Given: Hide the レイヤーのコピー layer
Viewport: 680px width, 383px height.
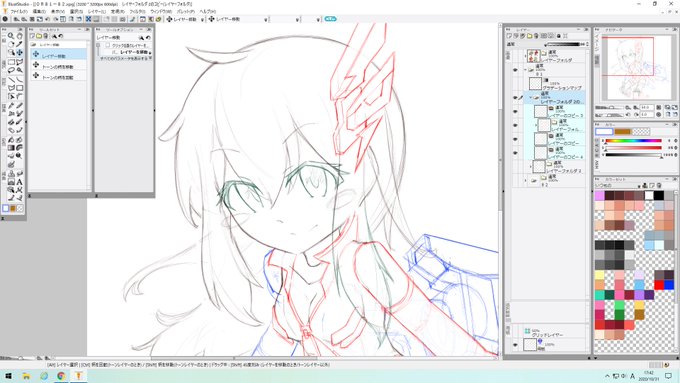Looking at the screenshot, I should (x=515, y=139).
